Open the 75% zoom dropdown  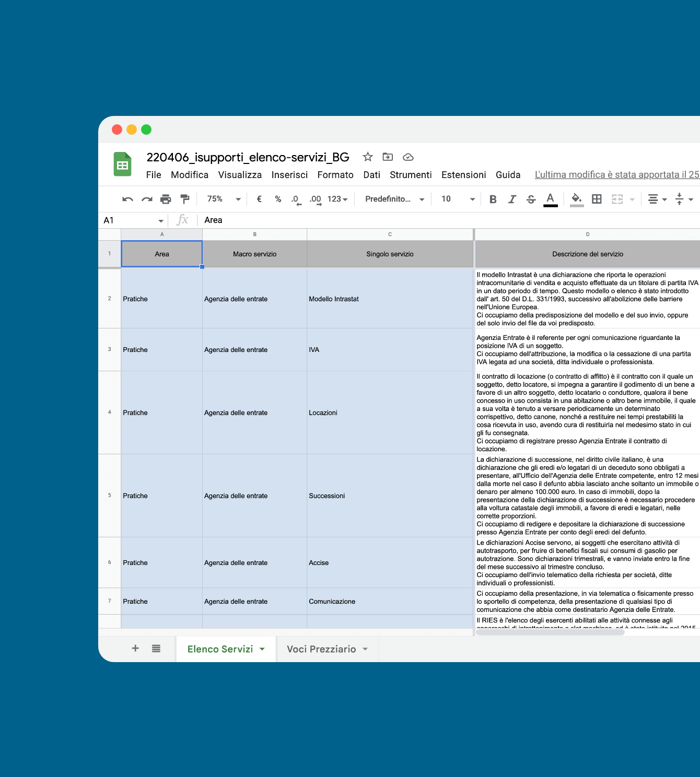224,199
